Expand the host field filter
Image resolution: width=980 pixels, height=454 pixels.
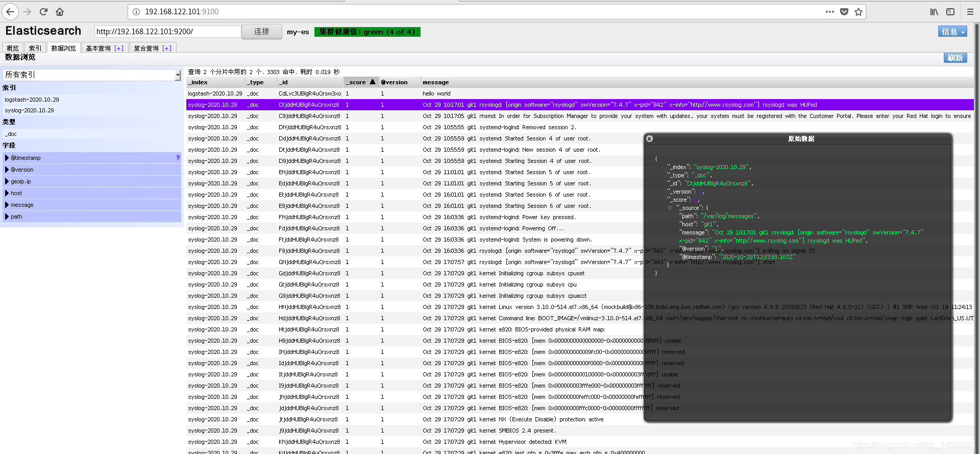(92, 193)
